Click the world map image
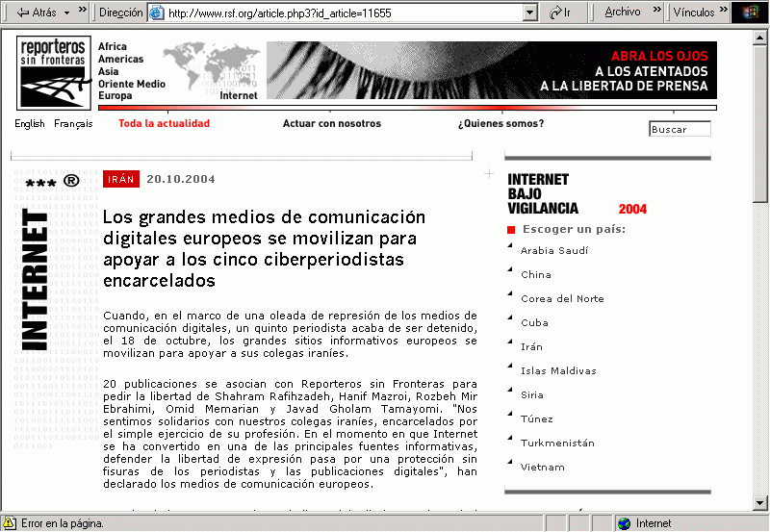This screenshot has height=532, width=770. [x=211, y=66]
